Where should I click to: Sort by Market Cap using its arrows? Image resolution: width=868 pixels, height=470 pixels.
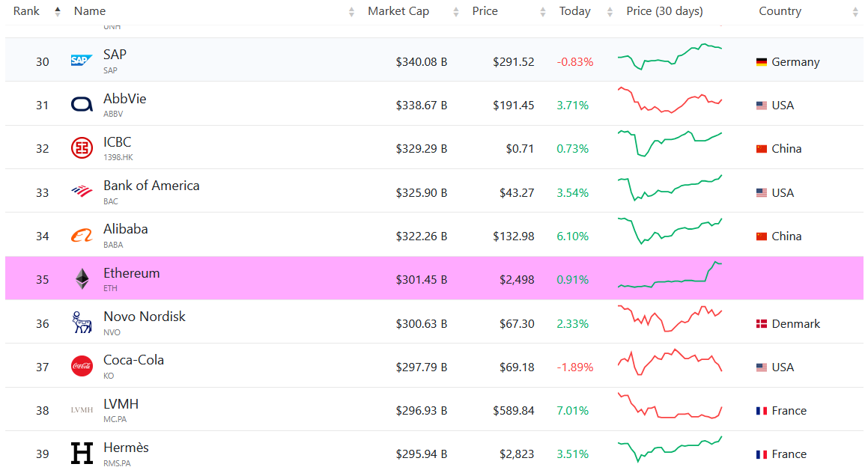pyautogui.click(x=455, y=12)
